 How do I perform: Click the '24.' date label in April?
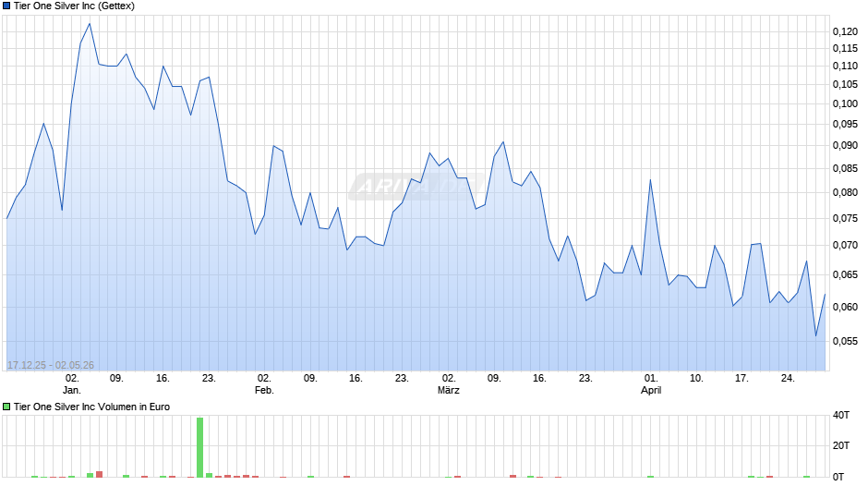tap(787, 379)
